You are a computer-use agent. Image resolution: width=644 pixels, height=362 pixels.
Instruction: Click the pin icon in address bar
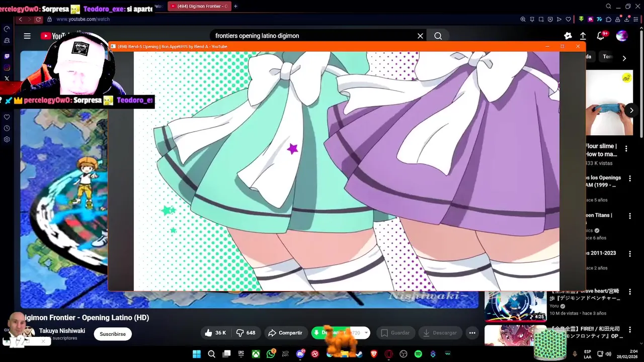click(532, 19)
